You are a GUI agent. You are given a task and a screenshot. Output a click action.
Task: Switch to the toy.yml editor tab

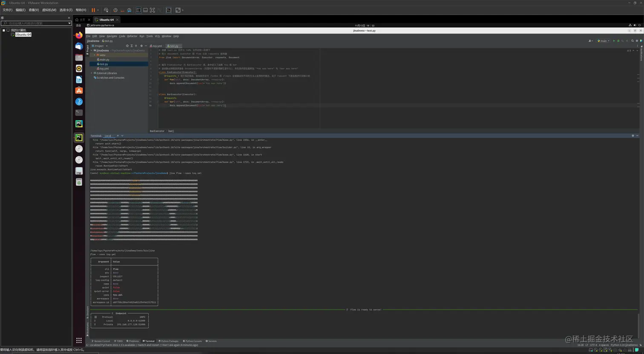157,46
